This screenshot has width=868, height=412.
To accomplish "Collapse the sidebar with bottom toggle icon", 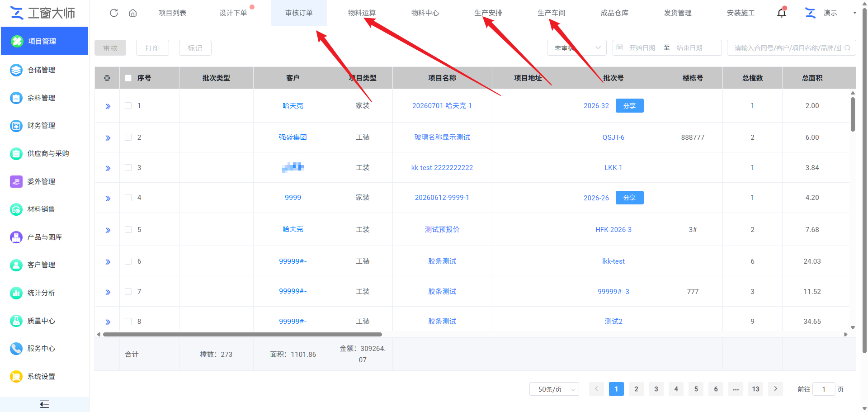I will [44, 404].
